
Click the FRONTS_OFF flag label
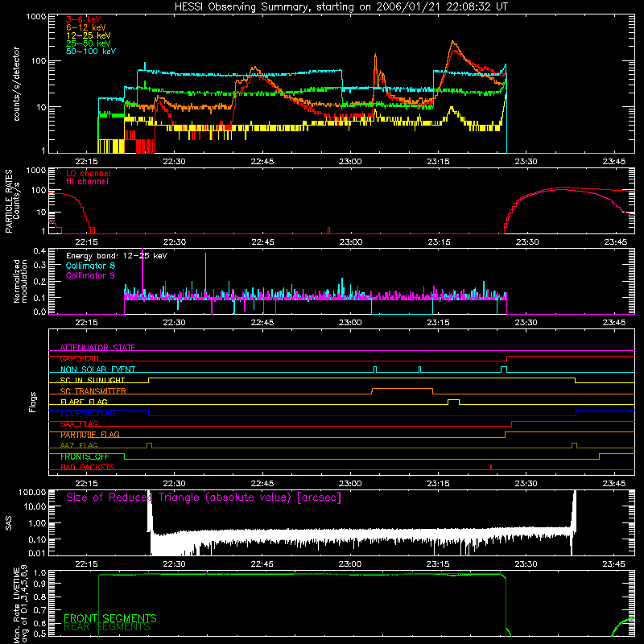[85, 456]
